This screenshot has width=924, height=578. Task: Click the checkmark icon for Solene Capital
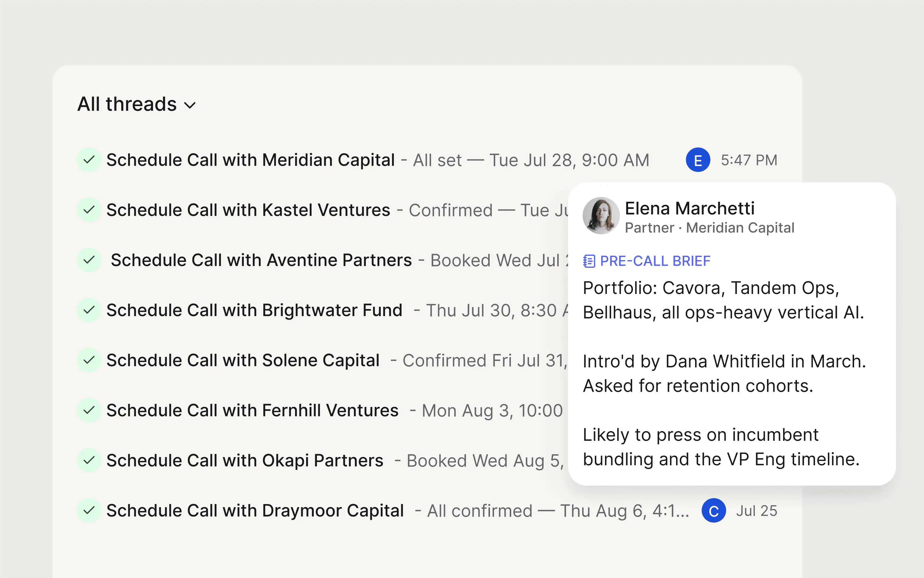click(x=89, y=360)
